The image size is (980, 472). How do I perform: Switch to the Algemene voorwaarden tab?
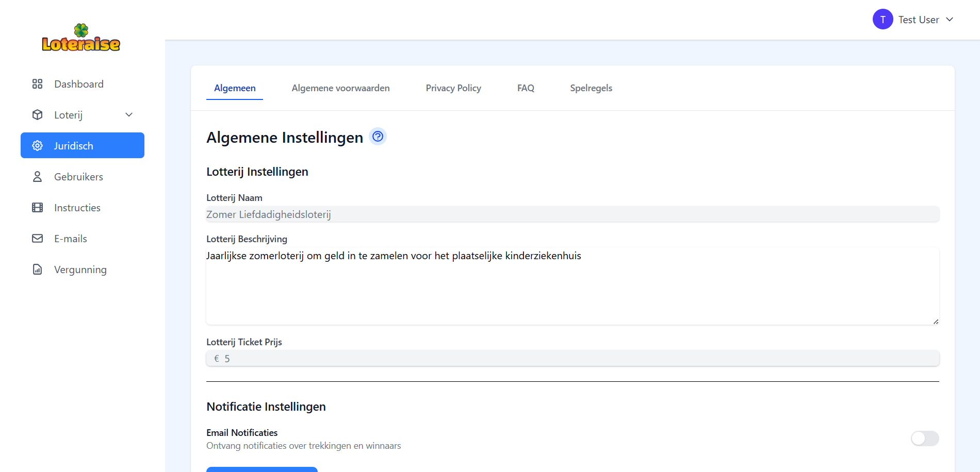tap(340, 88)
